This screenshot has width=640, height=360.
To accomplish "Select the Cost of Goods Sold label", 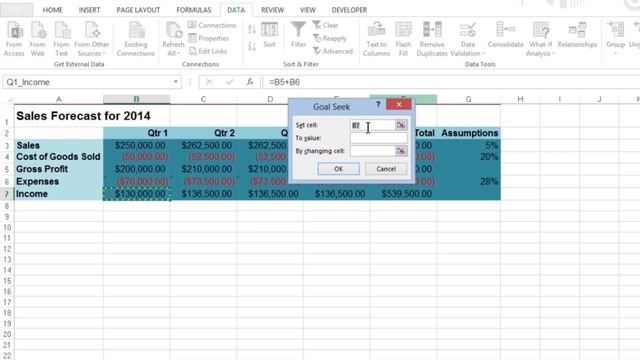I will [58, 157].
